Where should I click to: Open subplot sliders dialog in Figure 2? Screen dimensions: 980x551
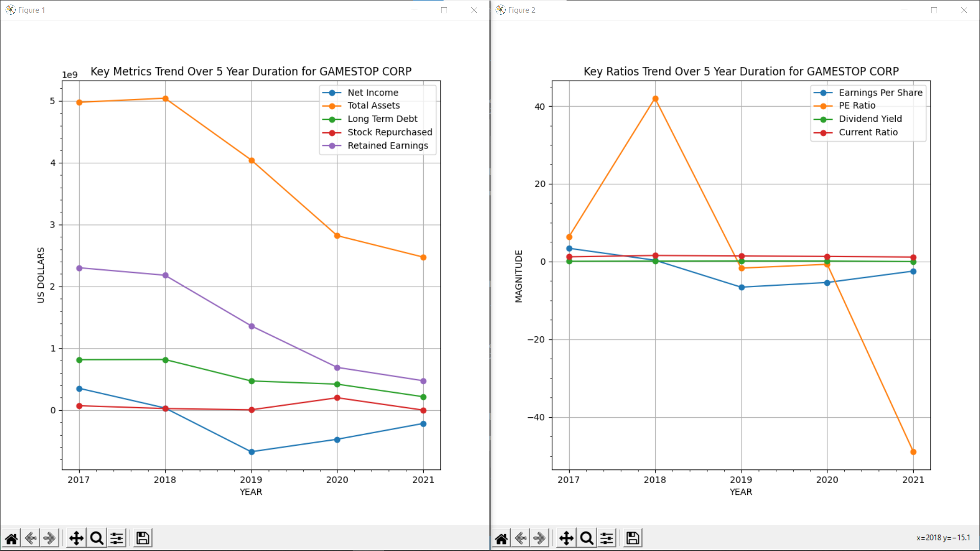point(607,538)
